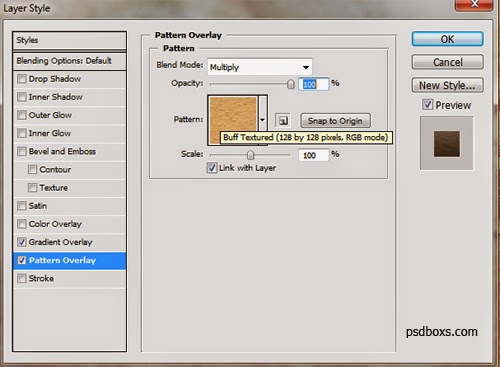Image resolution: width=500 pixels, height=367 pixels.
Task: Enable the Color Overlay checkbox
Action: tap(22, 224)
